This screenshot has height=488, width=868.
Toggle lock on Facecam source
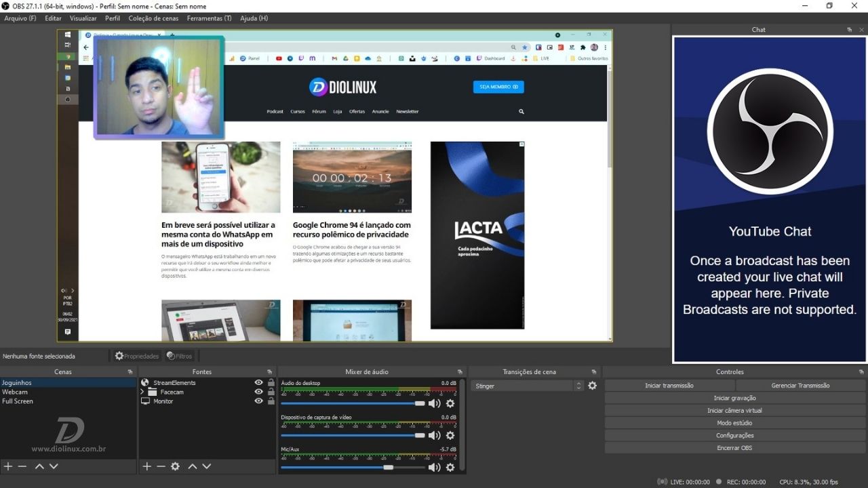click(271, 392)
